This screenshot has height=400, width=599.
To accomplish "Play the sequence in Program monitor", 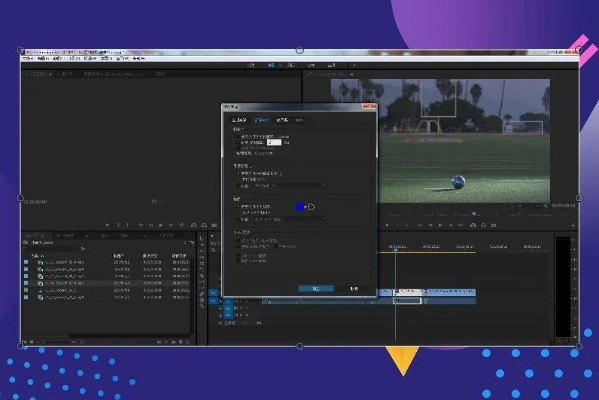I will (440, 225).
